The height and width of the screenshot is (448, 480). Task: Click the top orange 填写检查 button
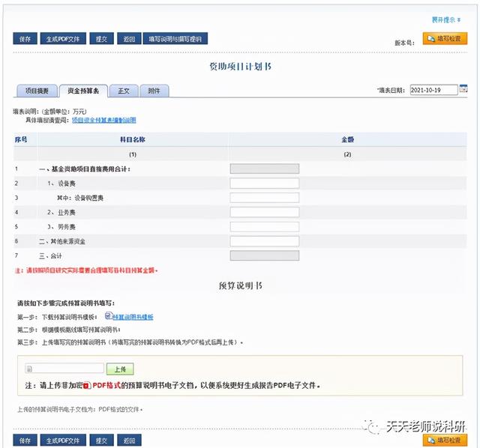tap(445, 38)
